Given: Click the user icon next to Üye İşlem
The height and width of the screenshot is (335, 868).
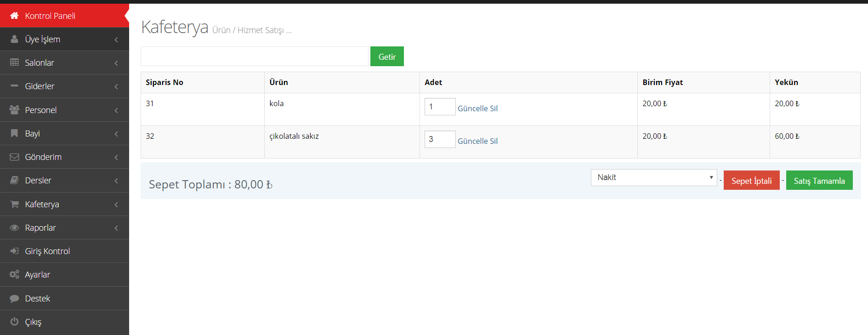Looking at the screenshot, I should point(14,39).
